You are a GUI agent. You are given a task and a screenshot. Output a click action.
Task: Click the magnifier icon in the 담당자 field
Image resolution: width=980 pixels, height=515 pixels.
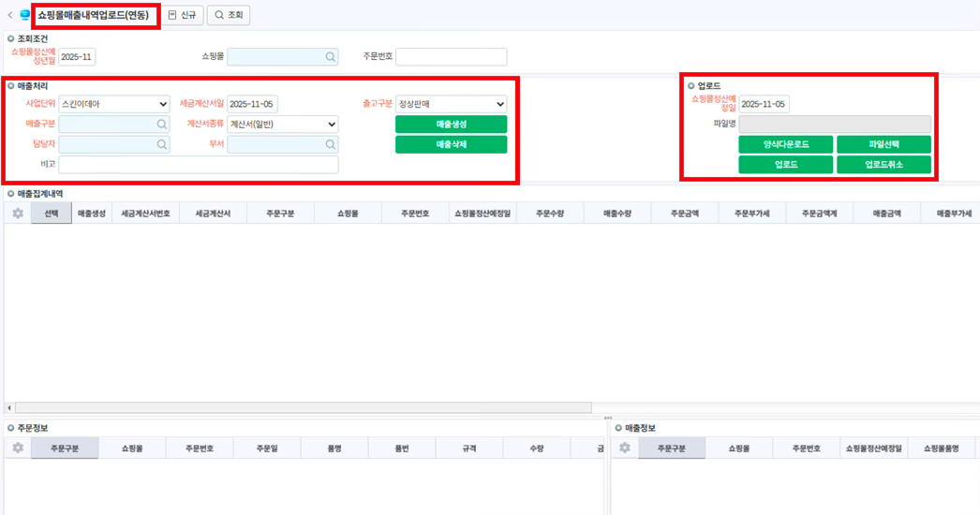pos(162,145)
